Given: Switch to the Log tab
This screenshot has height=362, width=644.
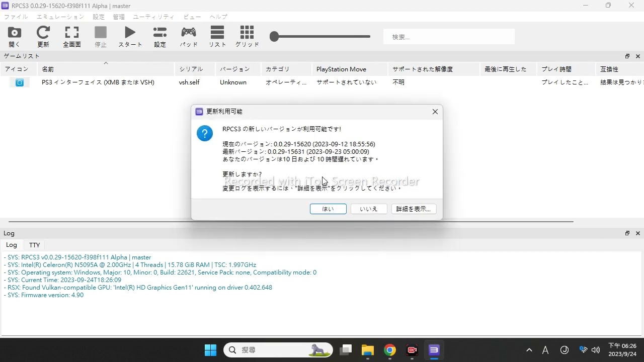Looking at the screenshot, I should point(11,245).
